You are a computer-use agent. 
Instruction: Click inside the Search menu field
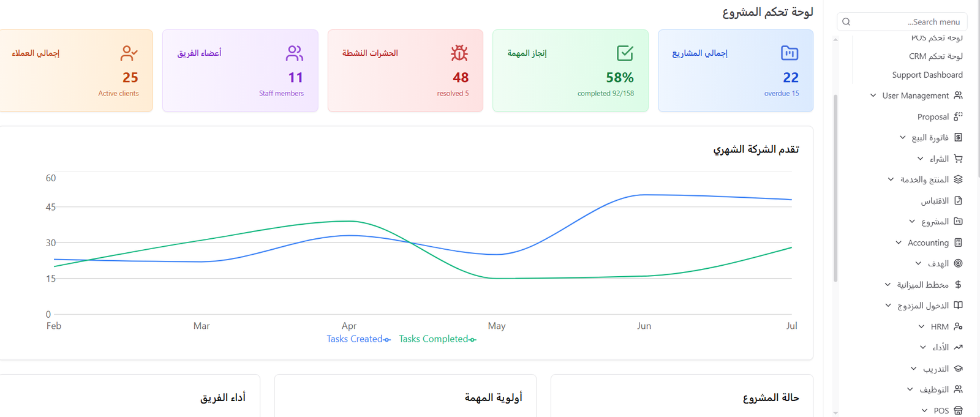pos(902,21)
